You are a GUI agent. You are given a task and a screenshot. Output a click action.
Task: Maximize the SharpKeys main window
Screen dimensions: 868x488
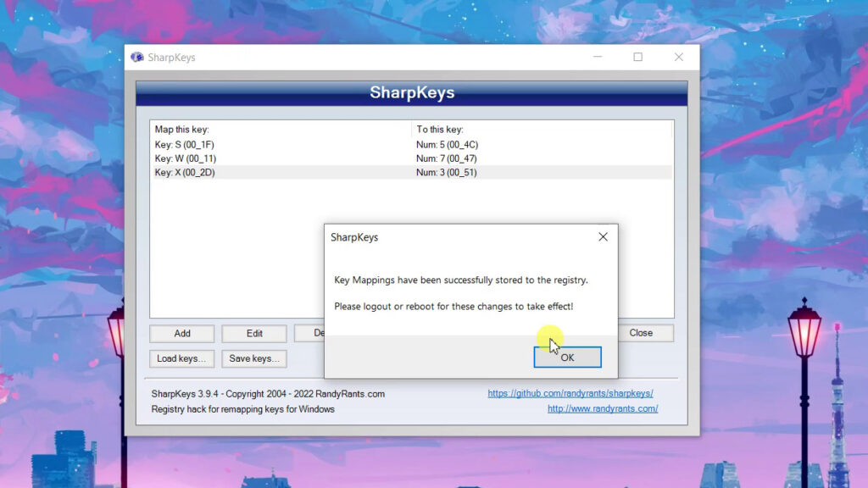637,57
